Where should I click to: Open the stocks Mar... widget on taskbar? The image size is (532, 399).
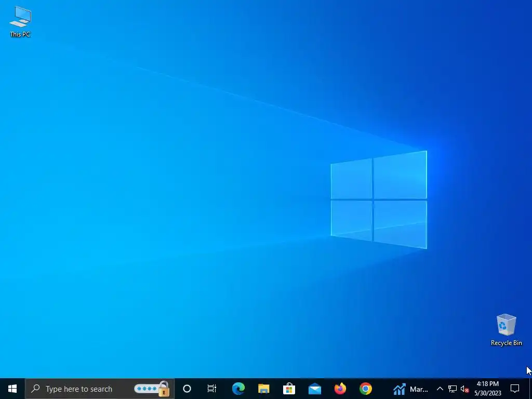pyautogui.click(x=410, y=389)
